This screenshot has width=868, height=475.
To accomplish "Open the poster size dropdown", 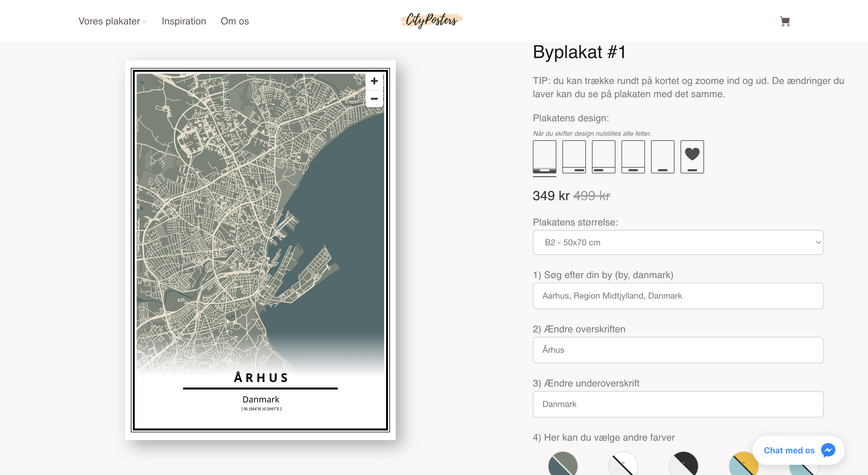I will [678, 242].
